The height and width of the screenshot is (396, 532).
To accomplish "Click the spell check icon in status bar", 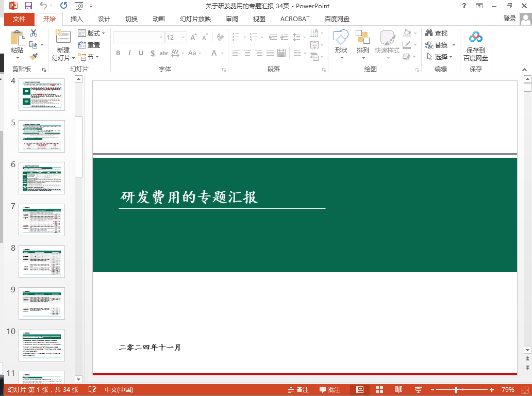I will pyautogui.click(x=92, y=389).
